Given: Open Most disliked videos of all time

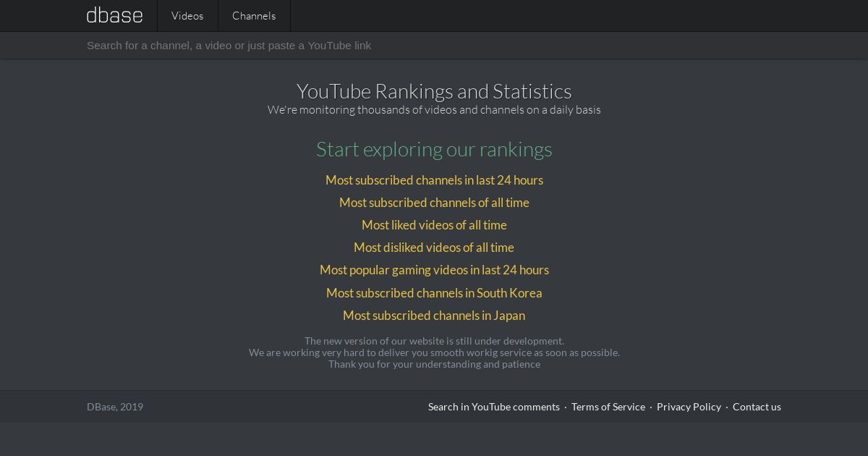Looking at the screenshot, I should [434, 248].
